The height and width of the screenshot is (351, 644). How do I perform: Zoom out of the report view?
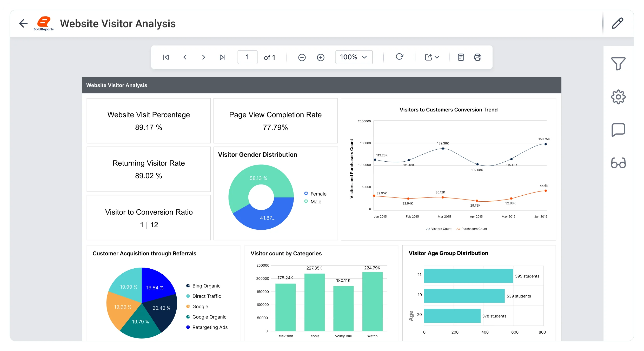click(302, 57)
